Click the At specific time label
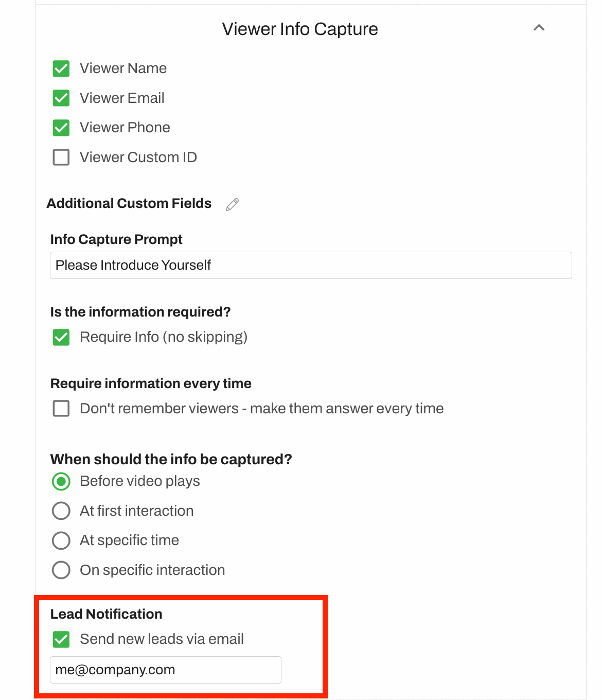Image resolution: width=602 pixels, height=700 pixels. pyautogui.click(x=129, y=540)
